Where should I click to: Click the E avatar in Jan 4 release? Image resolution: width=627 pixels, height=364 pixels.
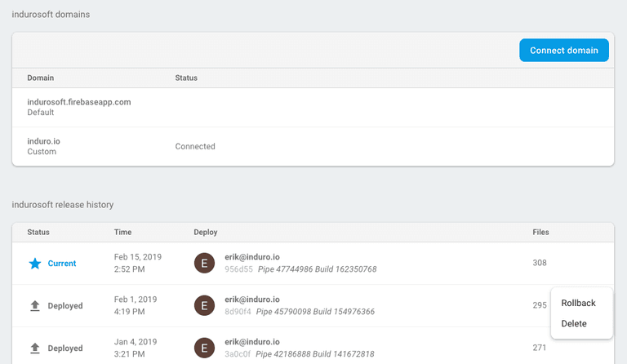(x=204, y=348)
